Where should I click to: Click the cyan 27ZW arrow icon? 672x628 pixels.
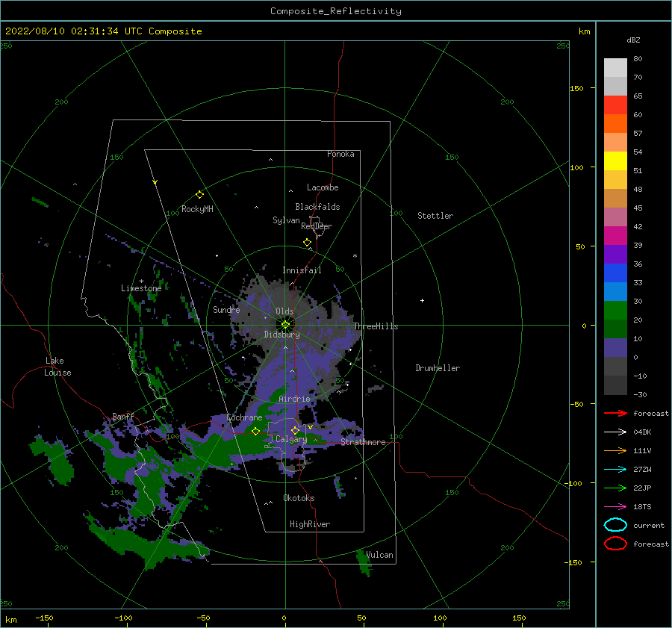(x=615, y=470)
